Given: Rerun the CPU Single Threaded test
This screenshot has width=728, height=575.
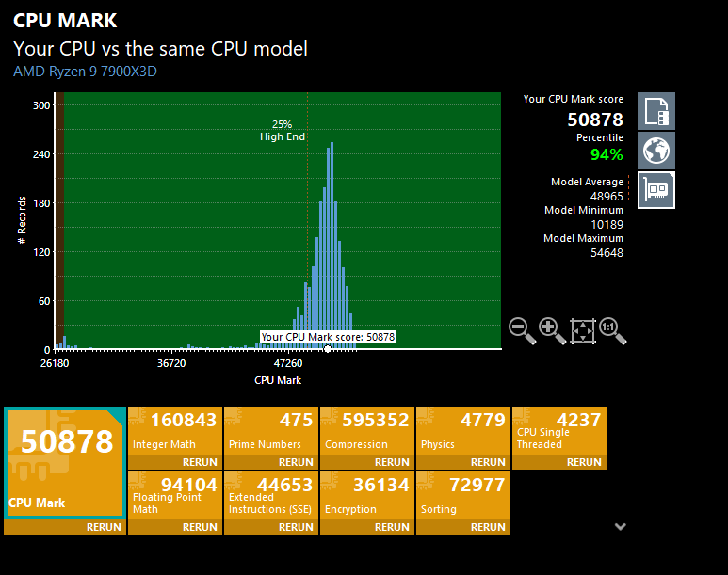Looking at the screenshot, I should 584,462.
